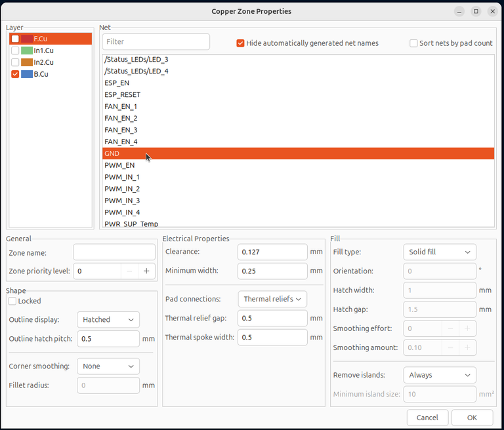Image resolution: width=504 pixels, height=430 pixels.
Task: Select the PWR_SUP_Temp net
Action: pos(299,223)
